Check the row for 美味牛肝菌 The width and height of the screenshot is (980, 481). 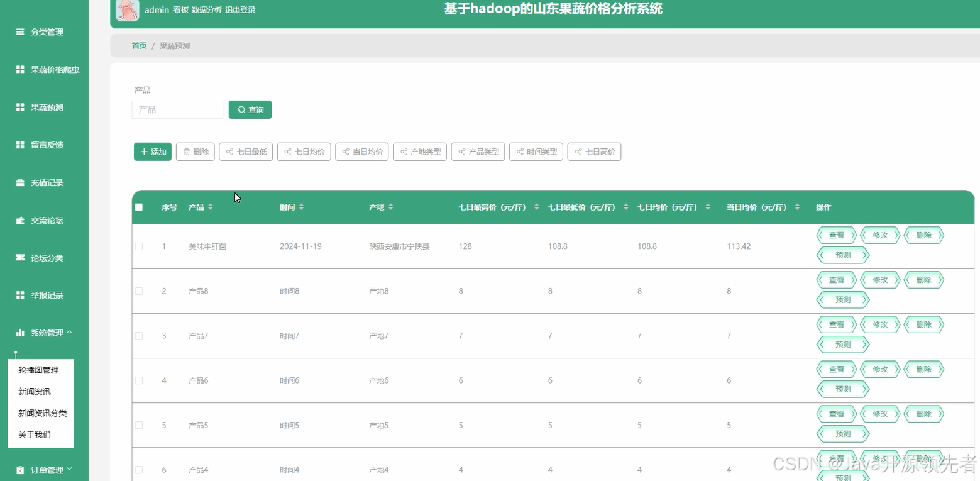click(139, 246)
